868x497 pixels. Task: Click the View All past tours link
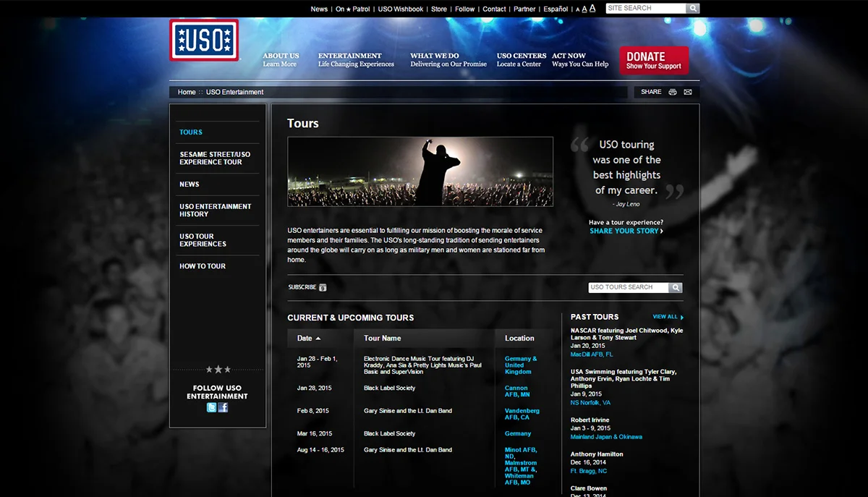pyautogui.click(x=665, y=317)
